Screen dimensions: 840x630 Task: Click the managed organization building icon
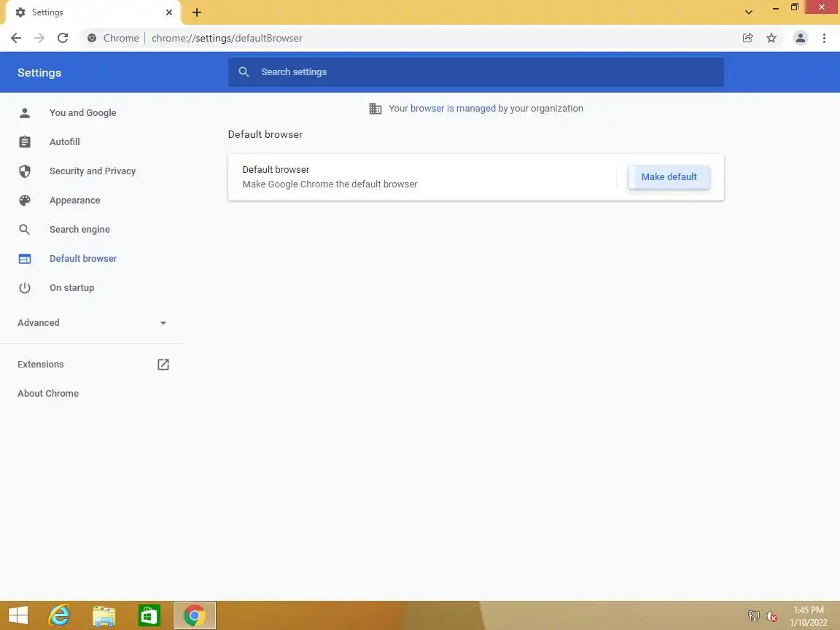(x=376, y=109)
